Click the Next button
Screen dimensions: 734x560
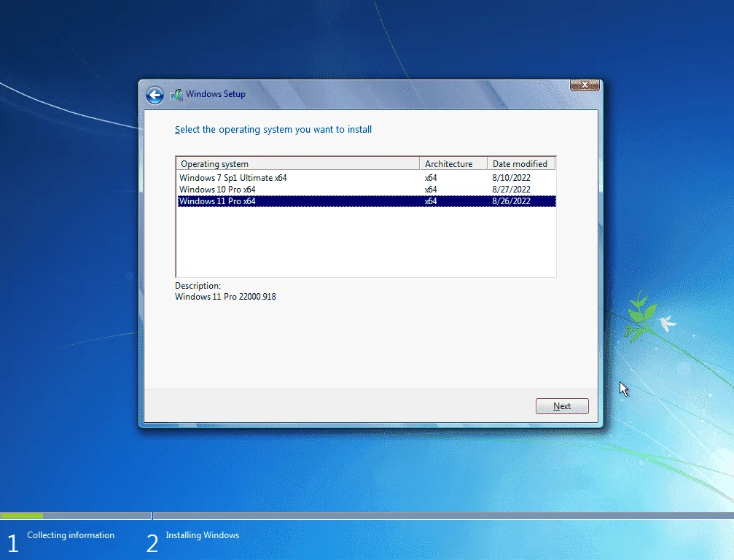pyautogui.click(x=562, y=406)
